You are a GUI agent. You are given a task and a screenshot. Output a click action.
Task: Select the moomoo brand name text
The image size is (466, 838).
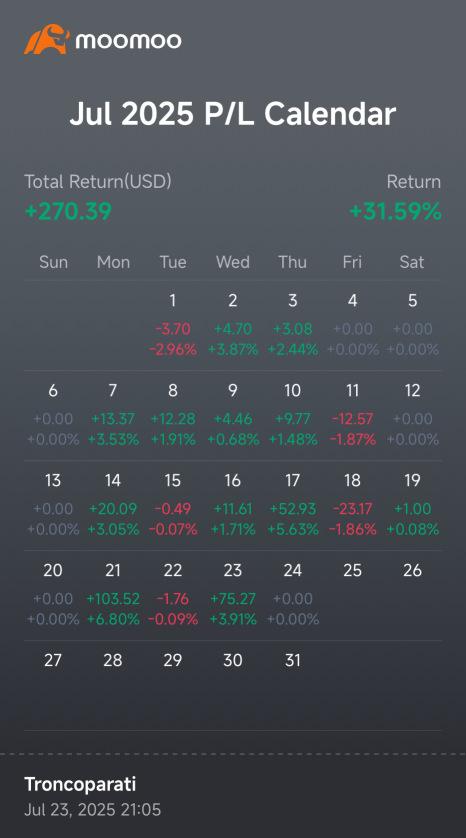click(x=128, y=40)
